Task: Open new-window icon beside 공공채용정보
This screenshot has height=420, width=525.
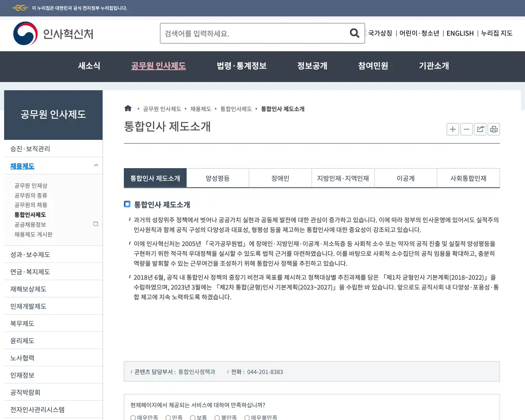Action: (96, 224)
